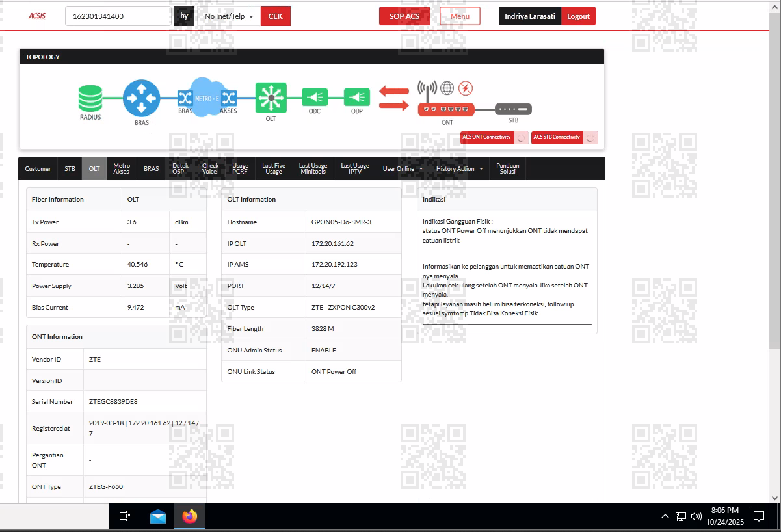
Task: Open Task View in Windows taskbar
Action: [124, 516]
